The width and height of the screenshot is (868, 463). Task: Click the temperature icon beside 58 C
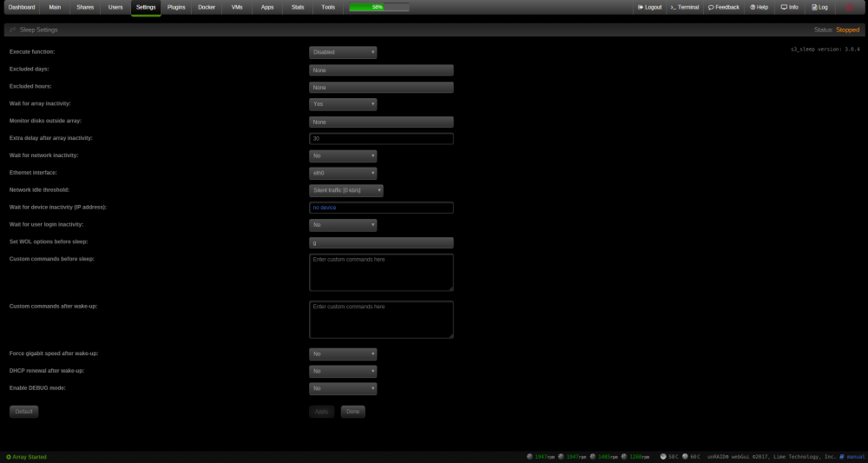663,457
